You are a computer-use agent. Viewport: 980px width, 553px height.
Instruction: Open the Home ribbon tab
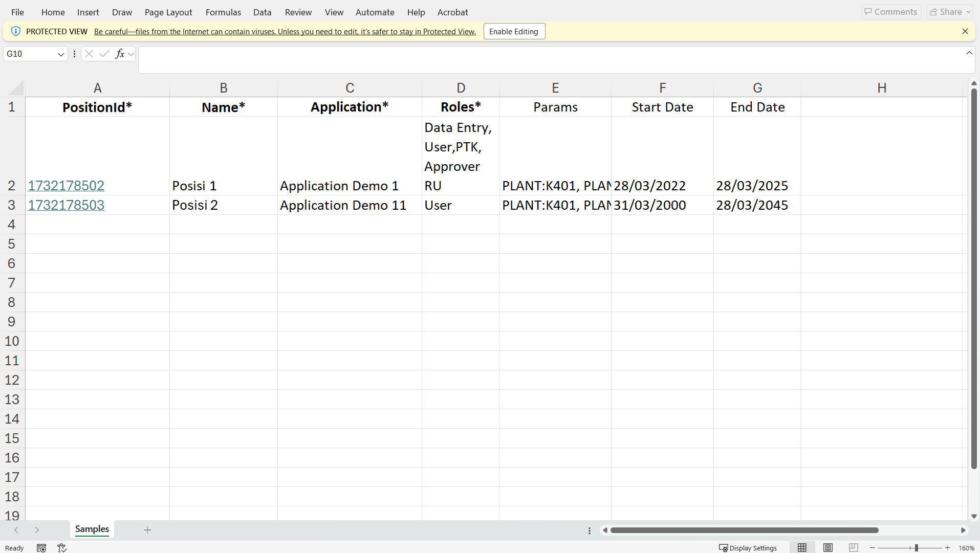(x=53, y=12)
